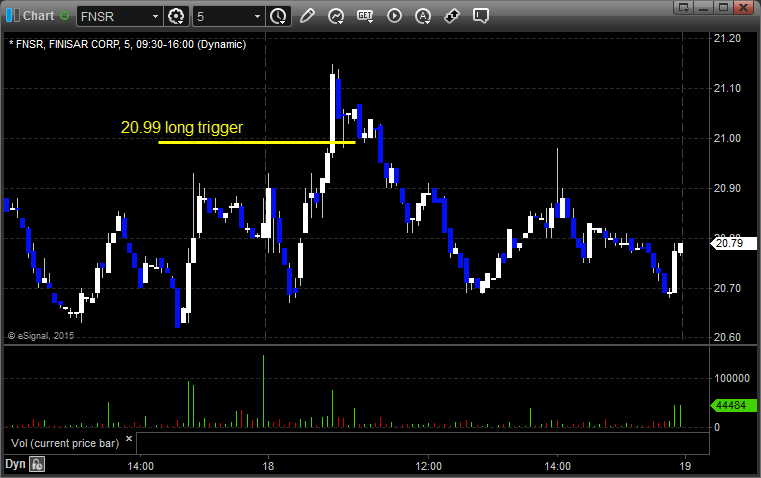
Task: Open the interval 5 dropdown
Action: pyautogui.click(x=257, y=16)
